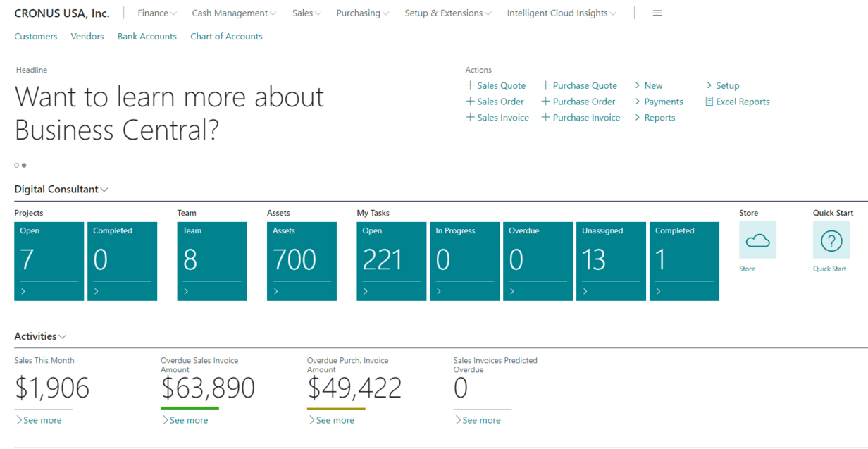
Task: Create a new Purchase Order
Action: 578,102
